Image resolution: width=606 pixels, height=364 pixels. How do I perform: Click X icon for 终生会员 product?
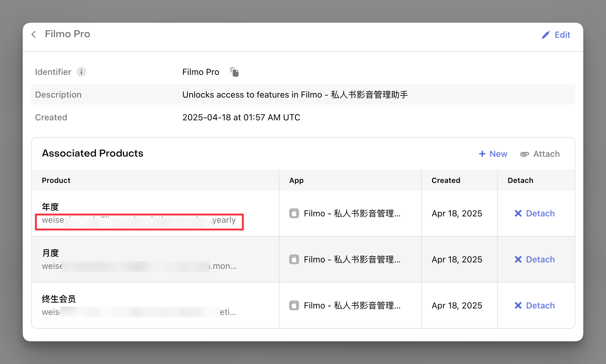pos(518,305)
